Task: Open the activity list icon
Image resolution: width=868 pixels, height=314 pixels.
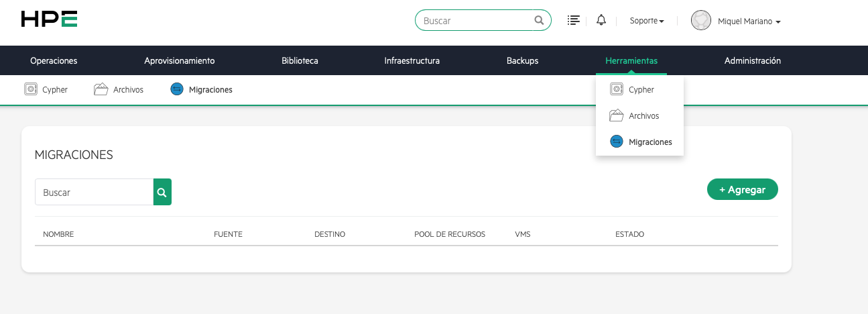Action: tap(573, 20)
